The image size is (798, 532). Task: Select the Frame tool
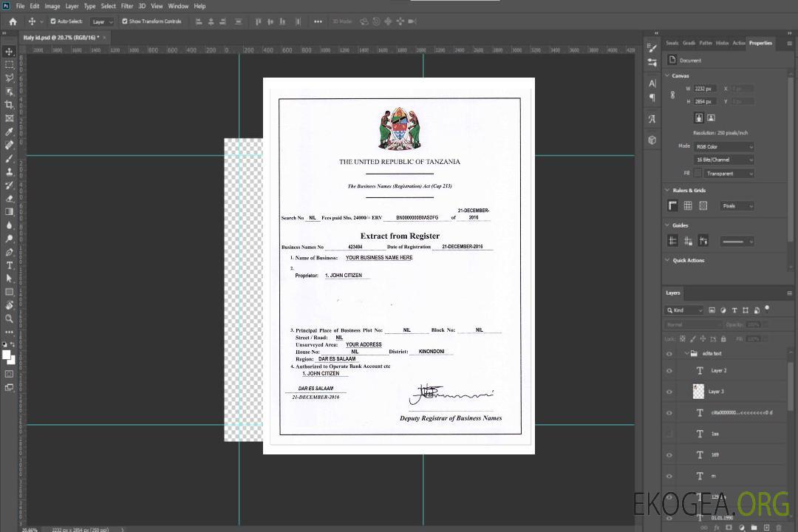point(9,118)
